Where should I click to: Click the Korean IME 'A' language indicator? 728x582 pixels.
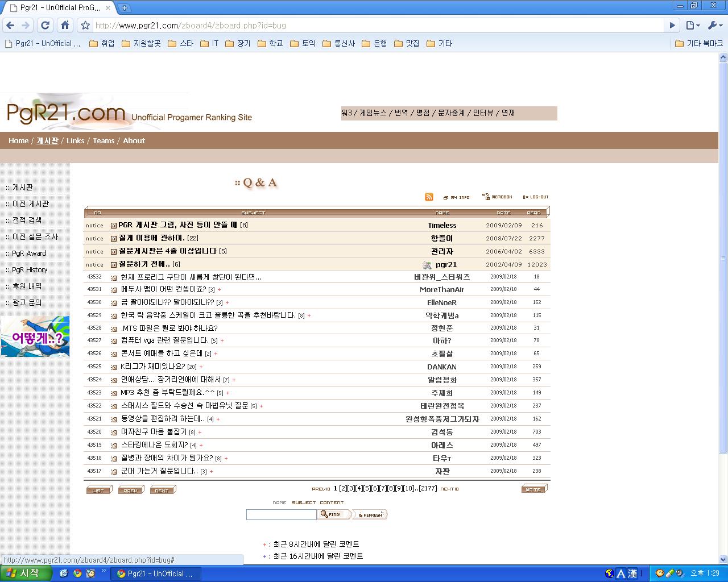[x=621, y=573]
